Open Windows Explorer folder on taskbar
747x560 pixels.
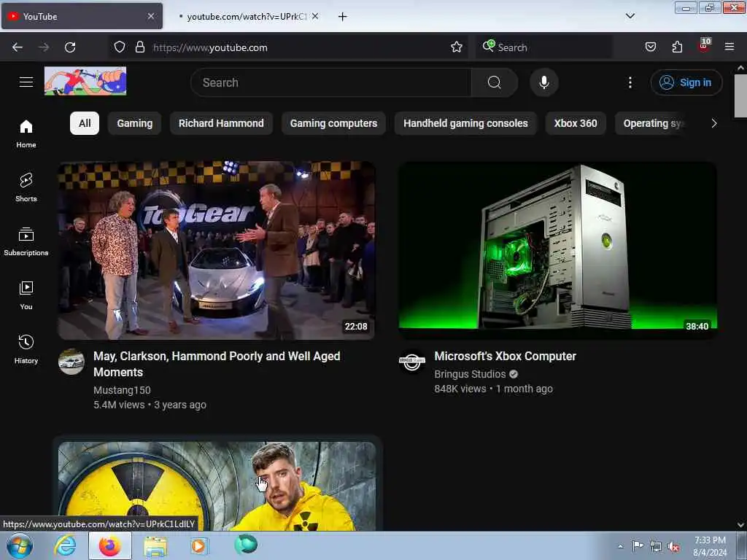tap(156, 545)
